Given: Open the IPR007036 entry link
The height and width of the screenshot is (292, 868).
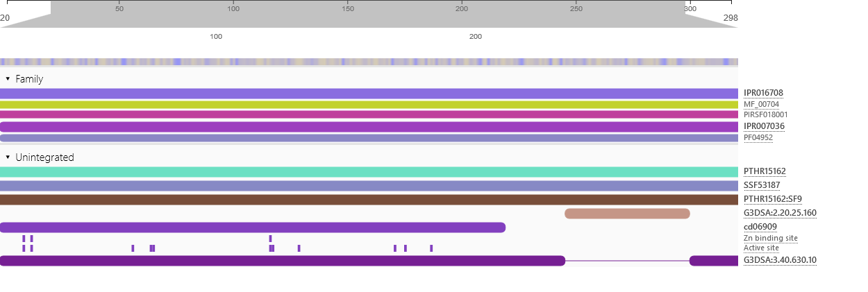Looking at the screenshot, I should click(x=764, y=126).
